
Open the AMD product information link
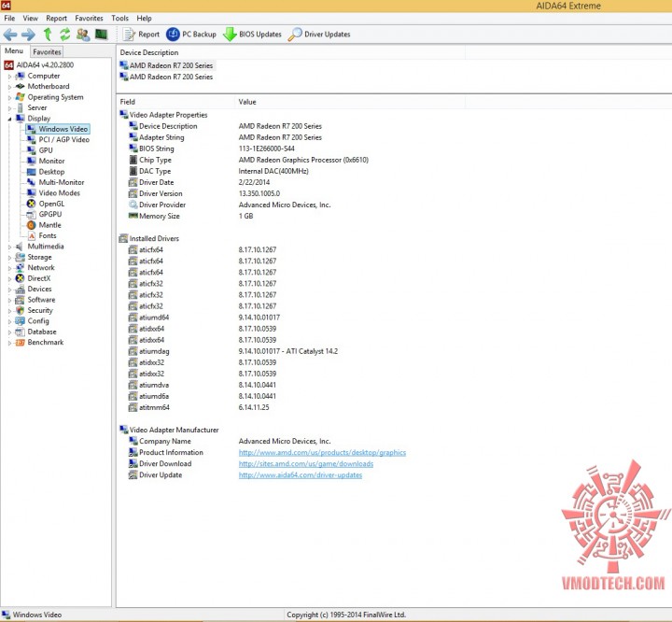[322, 453]
